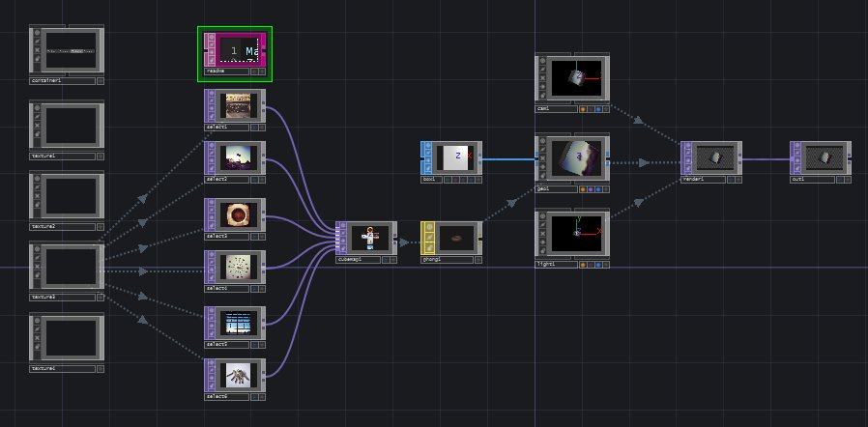Viewport: 868px width, 427px height.
Task: Click the orange flag dot on cam1
Action: 582,109
